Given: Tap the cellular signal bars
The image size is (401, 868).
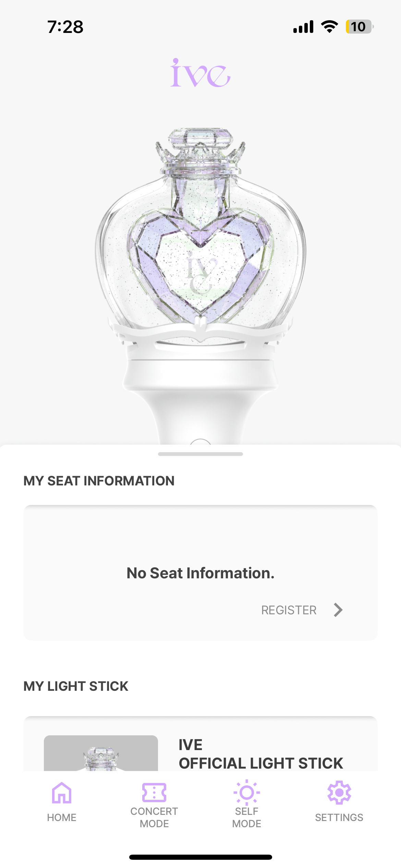Looking at the screenshot, I should pos(303,27).
